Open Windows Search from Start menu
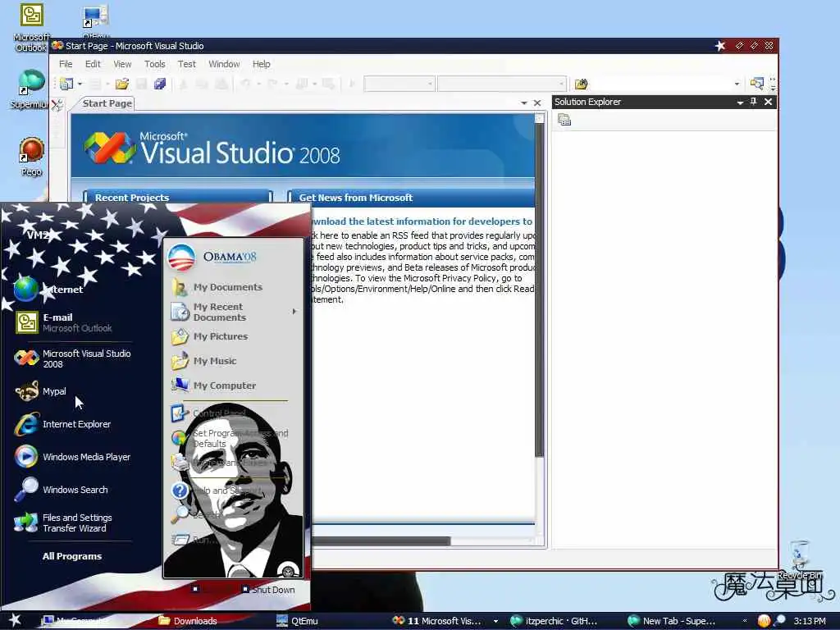 (62, 489)
